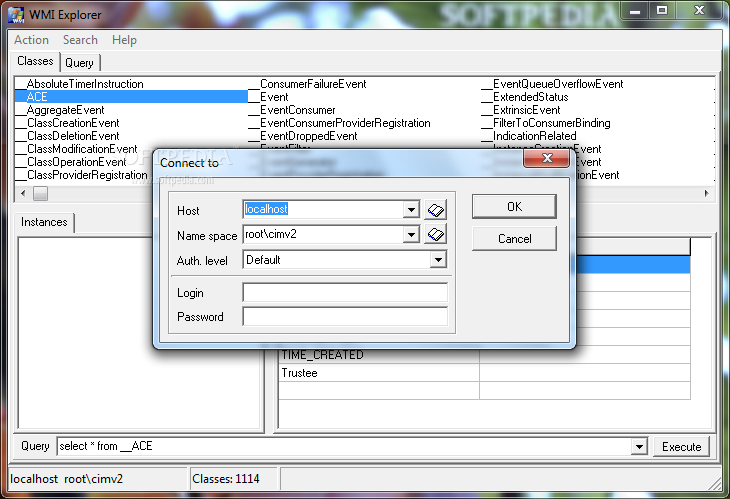This screenshot has height=499, width=730.
Task: Select the highlighted __ACE class
Action: 131,97
